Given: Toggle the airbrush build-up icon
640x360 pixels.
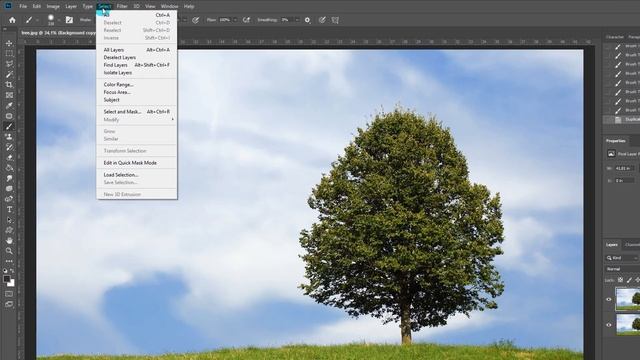Looking at the screenshot, I should coord(246,20).
